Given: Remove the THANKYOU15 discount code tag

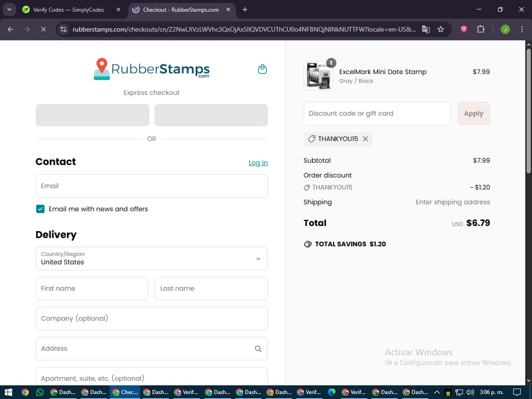Looking at the screenshot, I should coord(365,139).
